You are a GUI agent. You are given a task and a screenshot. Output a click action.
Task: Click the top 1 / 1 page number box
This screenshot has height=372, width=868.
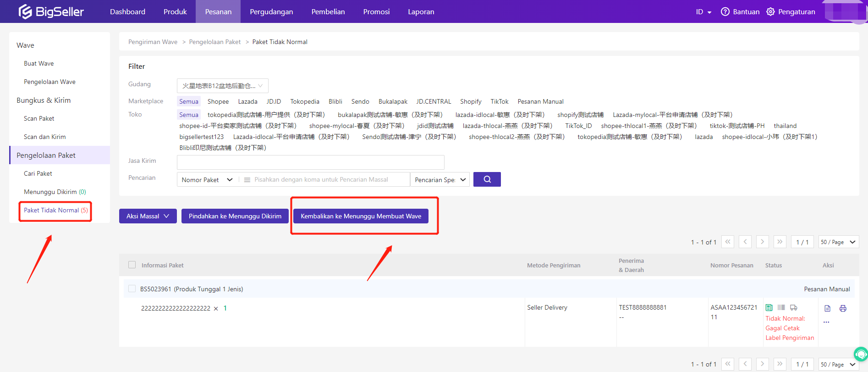(802, 242)
